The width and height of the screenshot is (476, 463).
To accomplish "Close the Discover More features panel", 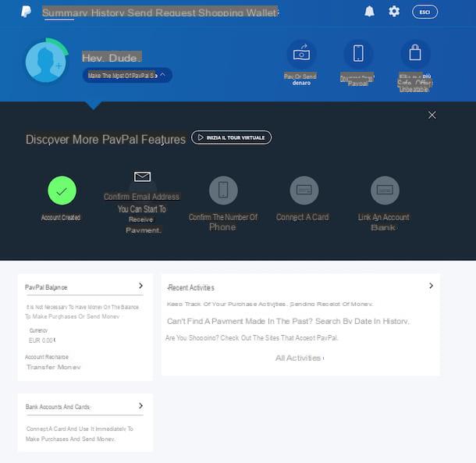I will point(432,115).
